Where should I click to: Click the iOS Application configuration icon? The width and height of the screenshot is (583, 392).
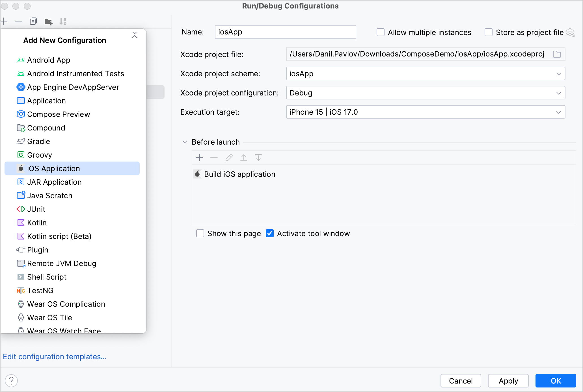click(x=21, y=168)
